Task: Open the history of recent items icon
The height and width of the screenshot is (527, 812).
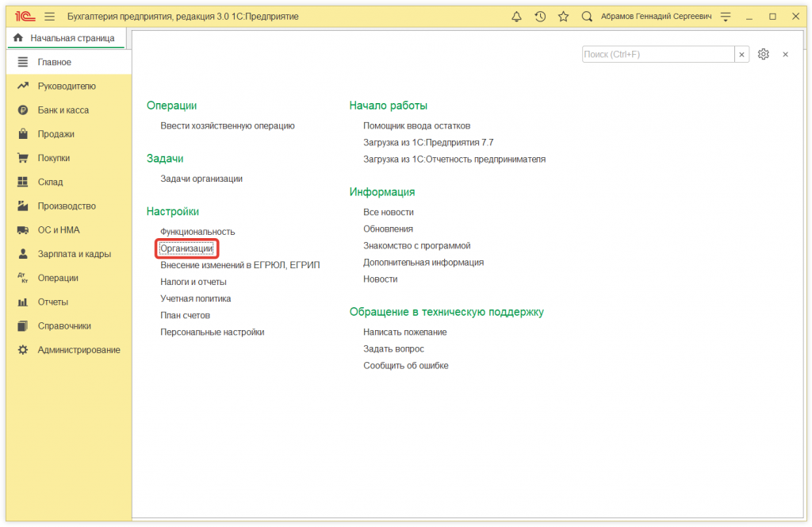Action: pos(540,16)
